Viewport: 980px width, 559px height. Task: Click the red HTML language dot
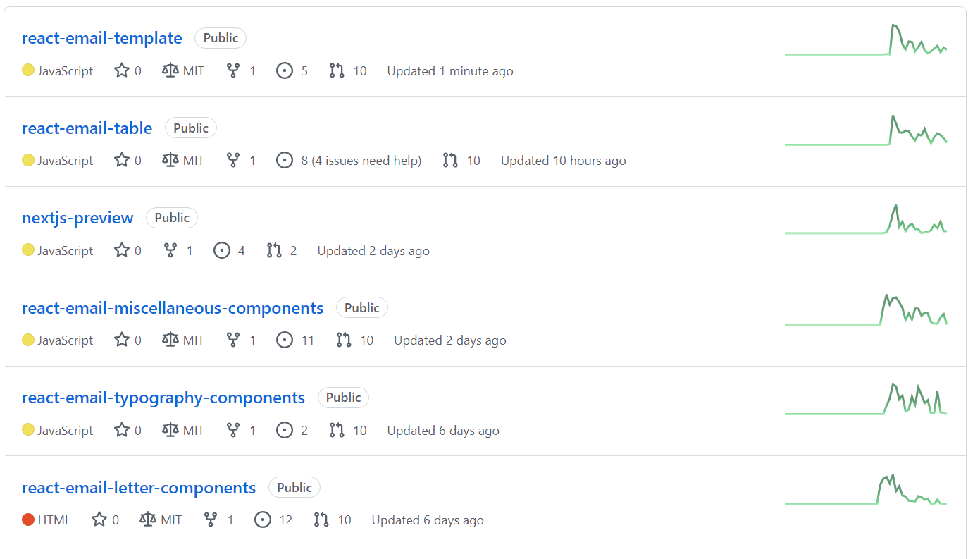click(28, 520)
